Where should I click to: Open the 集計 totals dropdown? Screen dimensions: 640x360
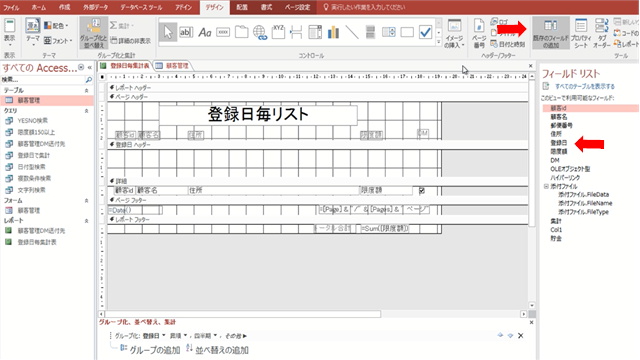[122, 26]
